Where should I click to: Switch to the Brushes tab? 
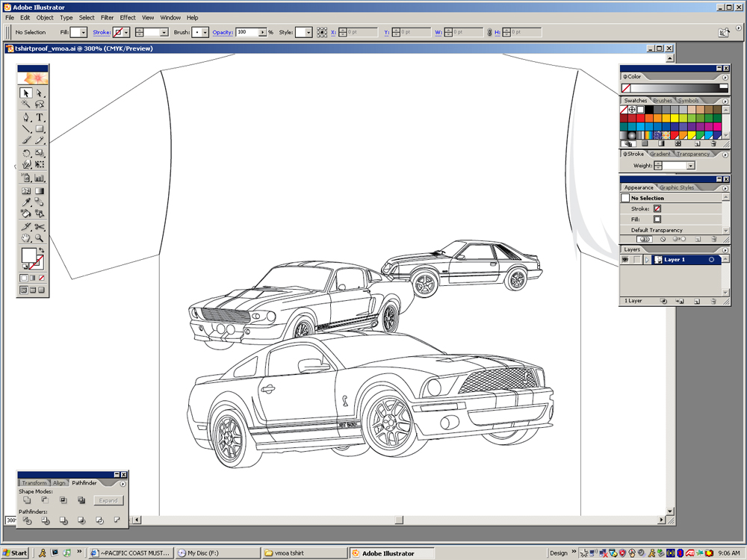click(663, 101)
